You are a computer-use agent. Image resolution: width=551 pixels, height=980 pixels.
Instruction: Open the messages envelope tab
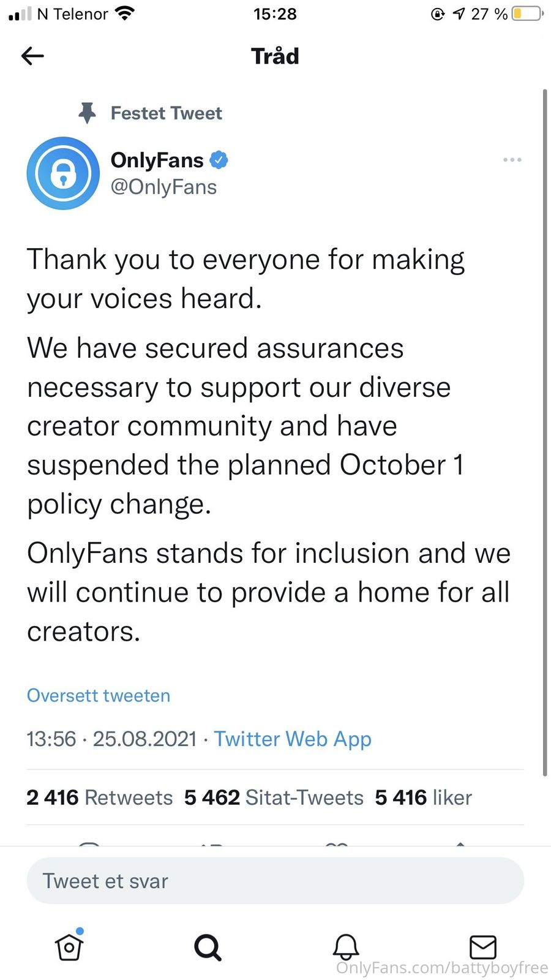(x=482, y=947)
